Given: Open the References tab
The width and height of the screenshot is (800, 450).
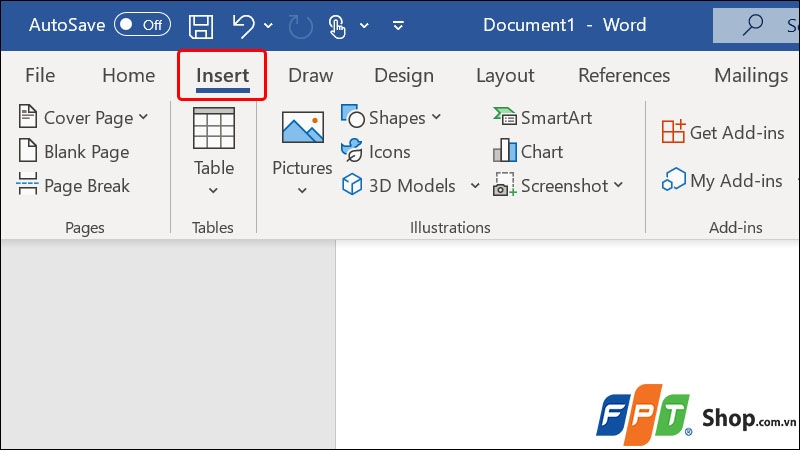Looking at the screenshot, I should (623, 76).
